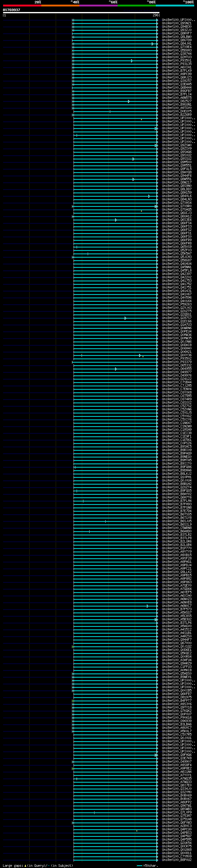Click the gap arrow on O82527 alignment bar

tap(129, 101)
